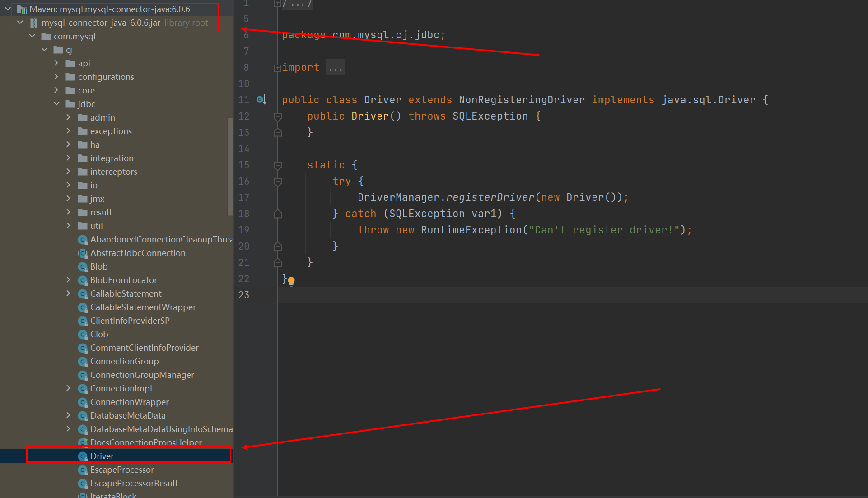The image size is (868, 498).
Task: Open the ConnectionWrapper class
Action: tap(130, 402)
